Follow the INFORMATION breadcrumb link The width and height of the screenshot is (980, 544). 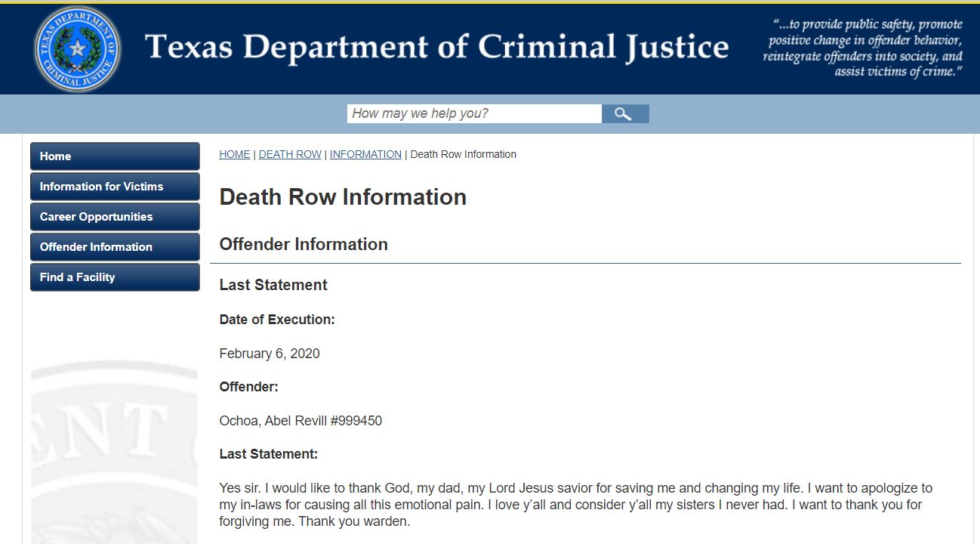[365, 154]
